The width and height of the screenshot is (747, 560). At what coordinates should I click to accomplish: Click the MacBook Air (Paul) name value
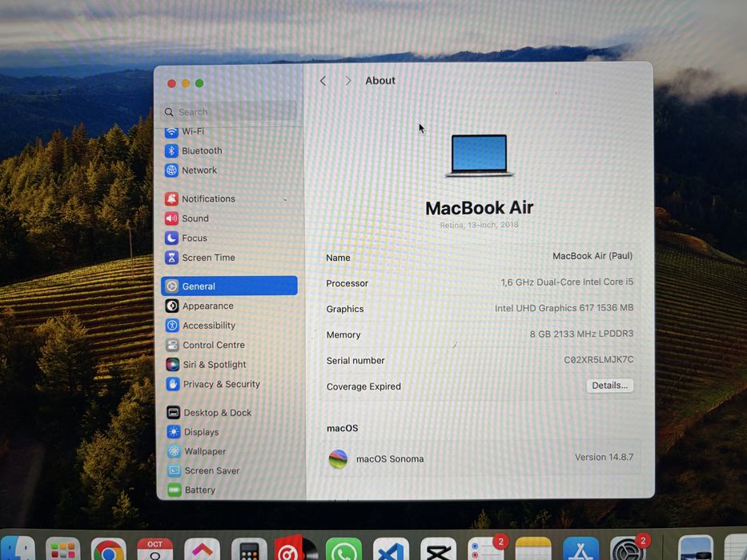pyautogui.click(x=592, y=256)
